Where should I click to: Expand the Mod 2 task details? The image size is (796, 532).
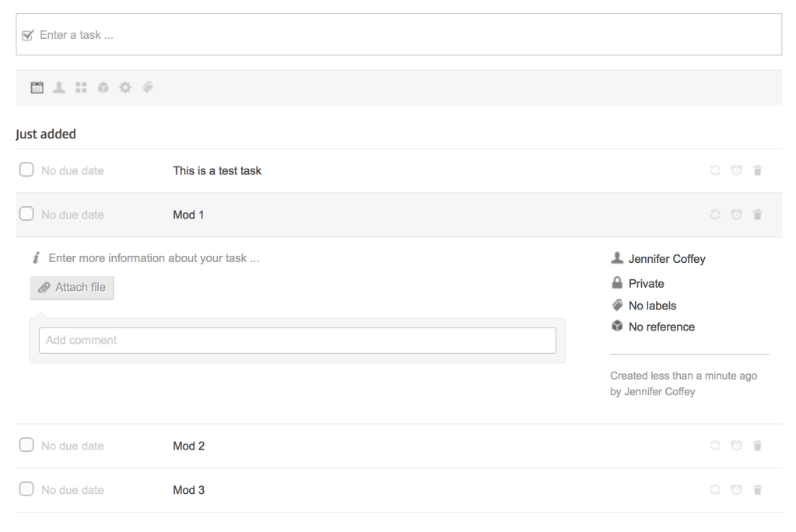(188, 446)
